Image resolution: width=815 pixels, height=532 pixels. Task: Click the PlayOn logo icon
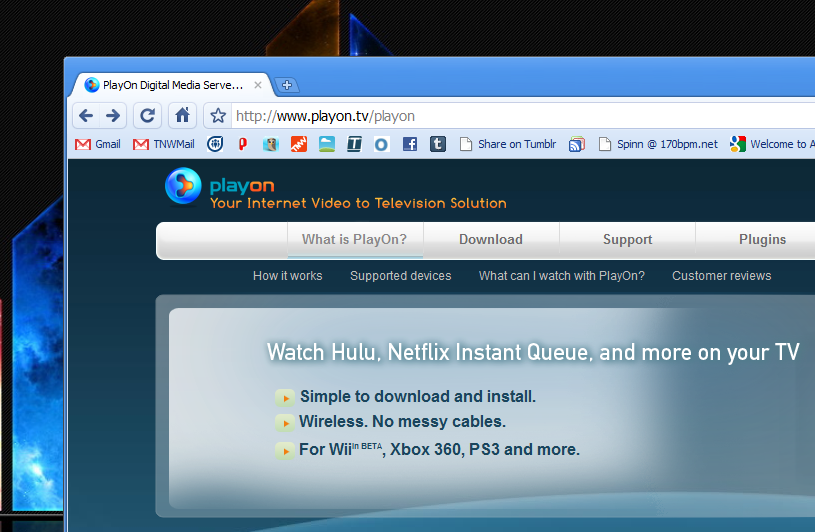point(183,186)
